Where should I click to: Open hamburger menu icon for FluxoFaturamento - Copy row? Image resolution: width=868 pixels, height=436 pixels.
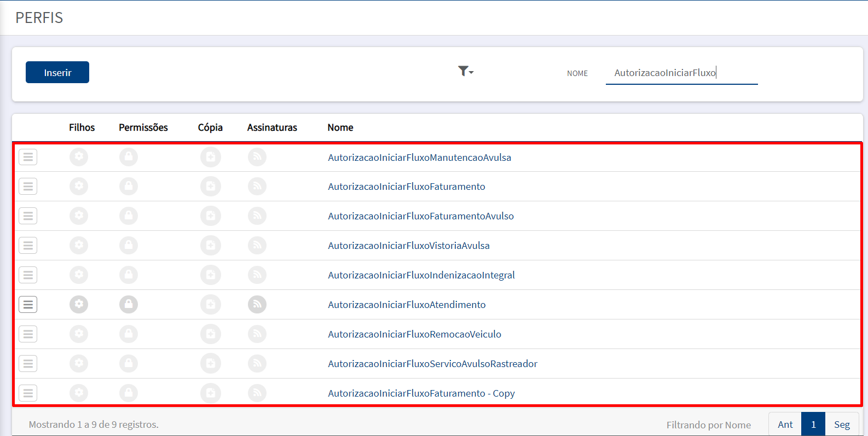tap(28, 393)
